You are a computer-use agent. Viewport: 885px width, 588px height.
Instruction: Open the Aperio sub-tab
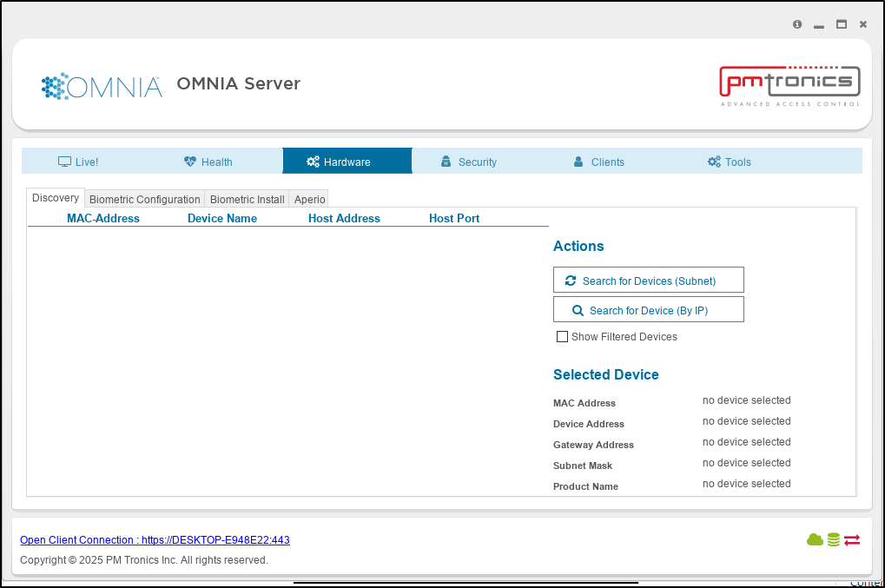pyautogui.click(x=309, y=199)
